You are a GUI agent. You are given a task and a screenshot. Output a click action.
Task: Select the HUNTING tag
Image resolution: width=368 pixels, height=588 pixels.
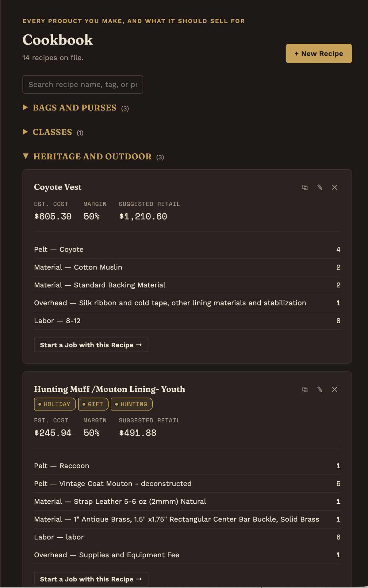point(132,404)
